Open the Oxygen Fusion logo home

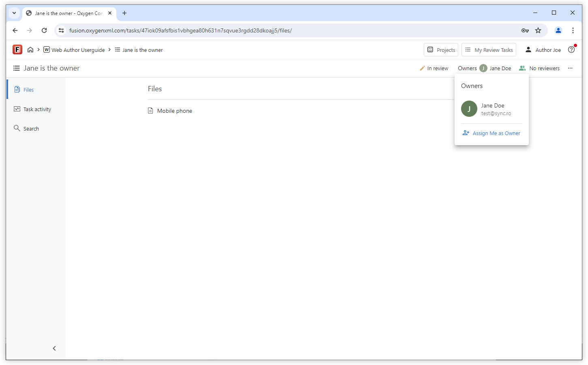point(17,49)
